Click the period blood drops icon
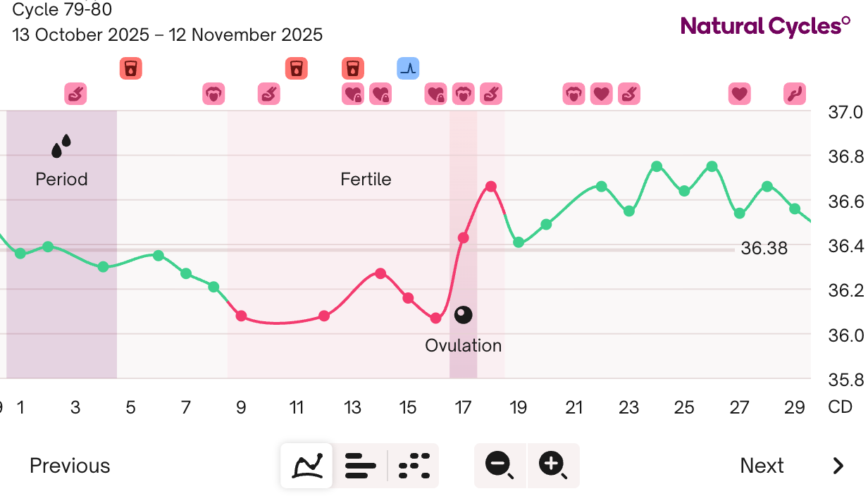Screen dimensions: 868x496 pos(61,146)
